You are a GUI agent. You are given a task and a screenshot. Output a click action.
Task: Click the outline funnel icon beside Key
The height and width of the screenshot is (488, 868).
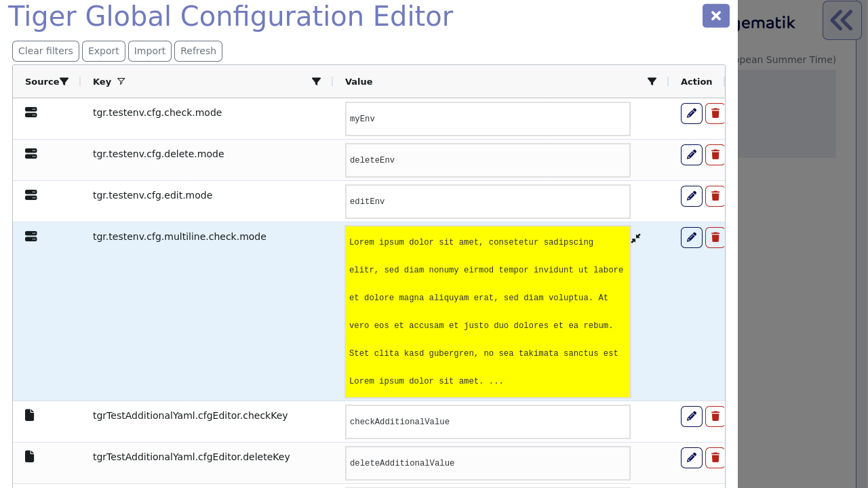click(x=121, y=81)
